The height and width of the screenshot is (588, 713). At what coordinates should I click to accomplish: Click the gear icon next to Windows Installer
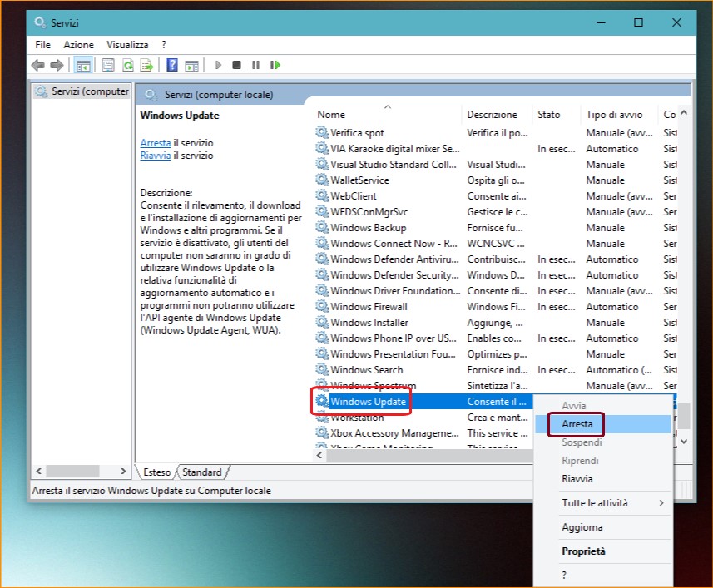point(322,322)
